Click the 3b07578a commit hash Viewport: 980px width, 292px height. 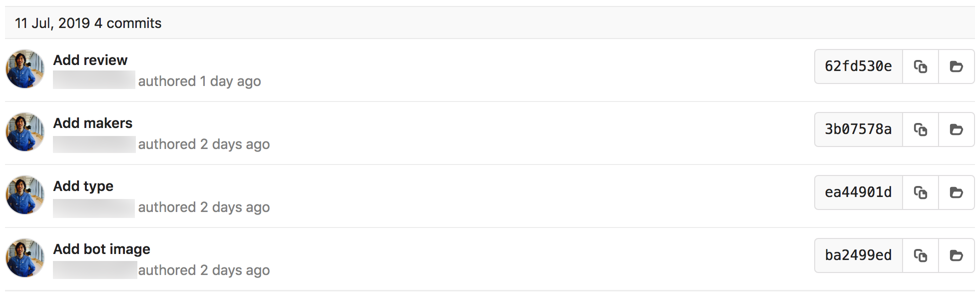pyautogui.click(x=858, y=129)
